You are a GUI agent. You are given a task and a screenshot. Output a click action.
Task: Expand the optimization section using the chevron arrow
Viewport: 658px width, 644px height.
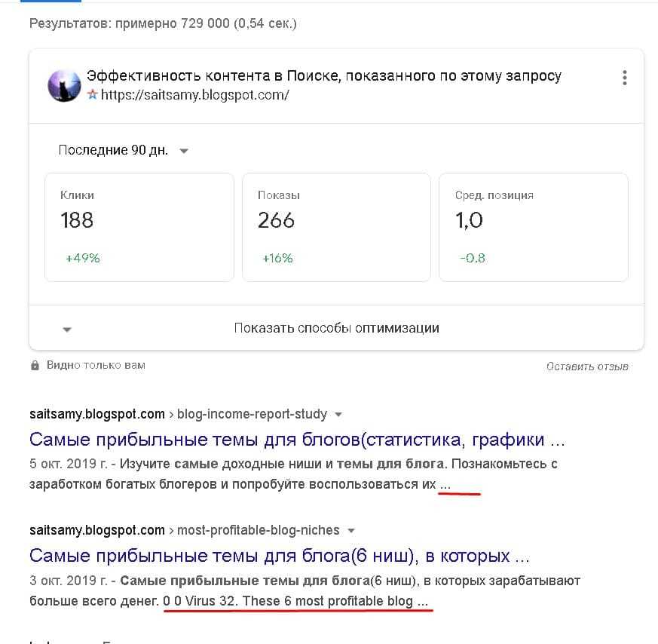(x=68, y=330)
